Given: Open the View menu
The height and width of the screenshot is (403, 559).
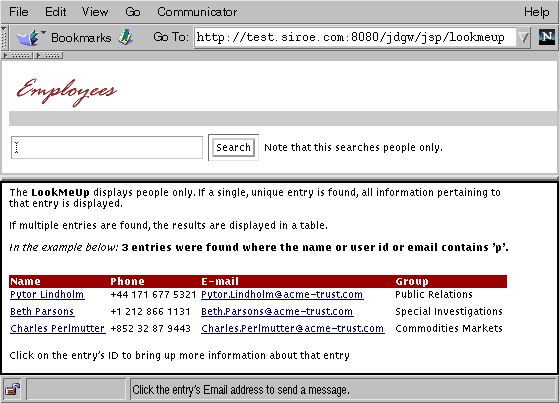Looking at the screenshot, I should click(x=94, y=12).
